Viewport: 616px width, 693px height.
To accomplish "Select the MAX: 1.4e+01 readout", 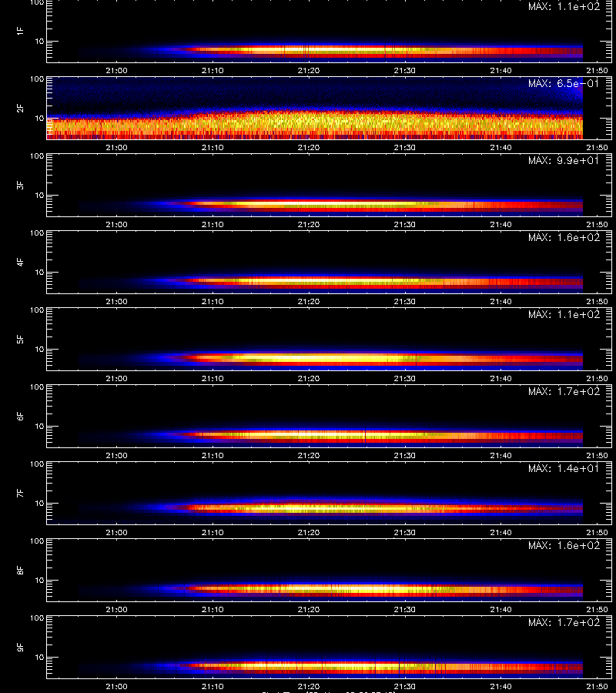I will [564, 468].
